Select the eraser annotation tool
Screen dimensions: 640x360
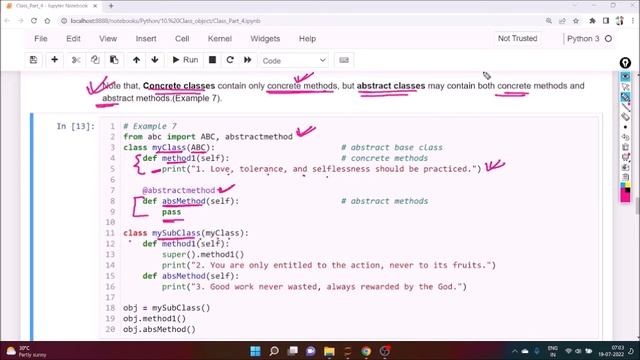pyautogui.click(x=625, y=117)
